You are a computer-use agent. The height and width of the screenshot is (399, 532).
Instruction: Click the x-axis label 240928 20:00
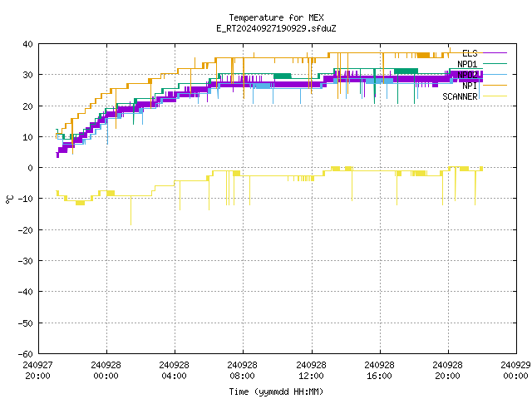tap(447, 371)
